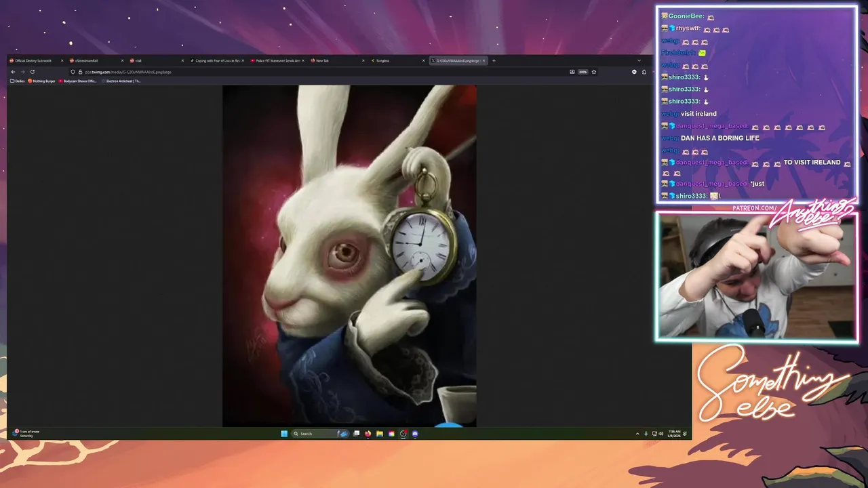
Task: Close the Songless tab
Action: pyautogui.click(x=424, y=60)
